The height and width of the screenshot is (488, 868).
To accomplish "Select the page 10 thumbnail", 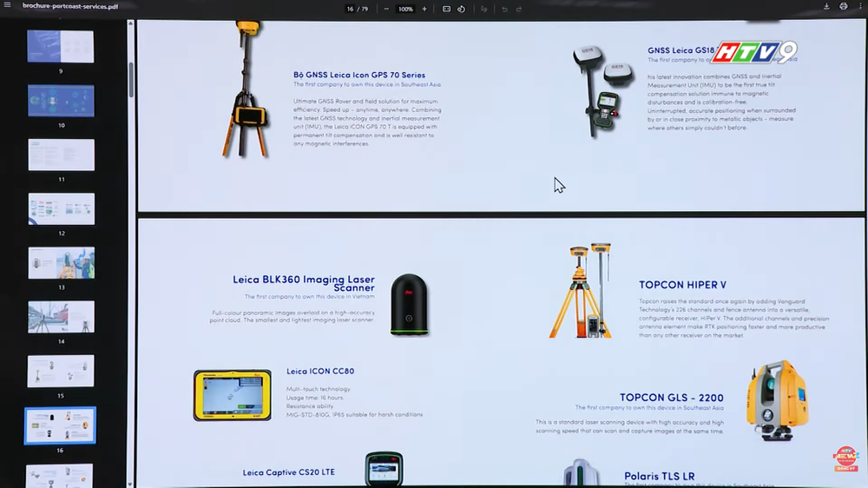I will pyautogui.click(x=60, y=101).
